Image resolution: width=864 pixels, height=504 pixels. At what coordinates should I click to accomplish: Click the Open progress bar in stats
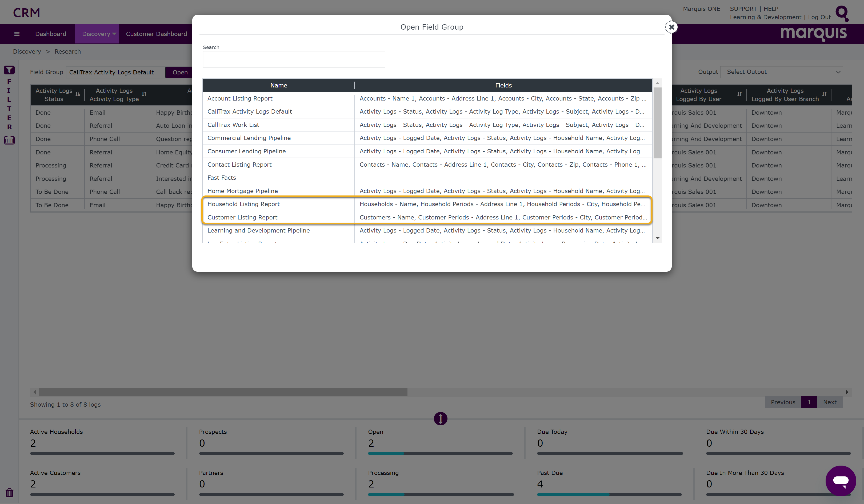[x=440, y=453]
